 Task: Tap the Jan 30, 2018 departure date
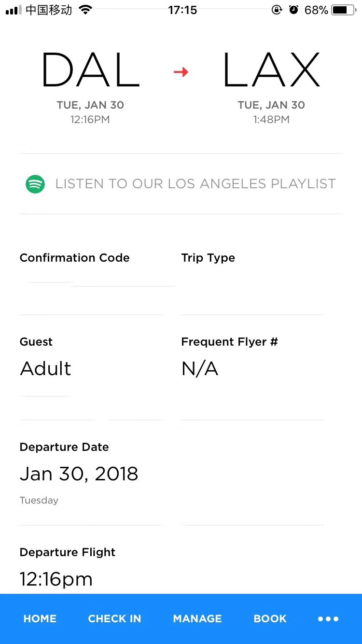tap(79, 474)
